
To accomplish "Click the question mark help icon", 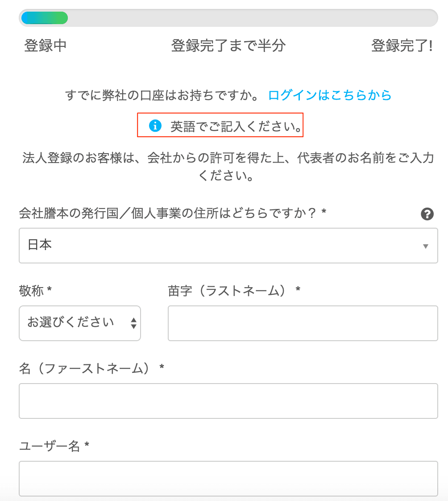I will [x=427, y=214].
